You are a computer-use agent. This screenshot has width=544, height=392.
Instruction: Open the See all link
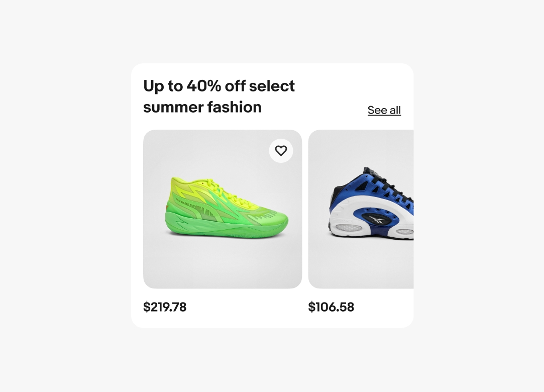pyautogui.click(x=384, y=110)
